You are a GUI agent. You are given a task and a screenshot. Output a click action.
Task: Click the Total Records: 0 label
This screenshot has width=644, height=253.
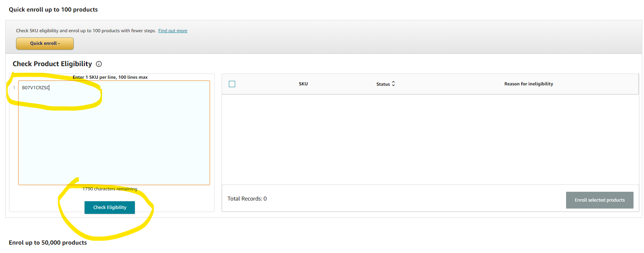(x=247, y=199)
